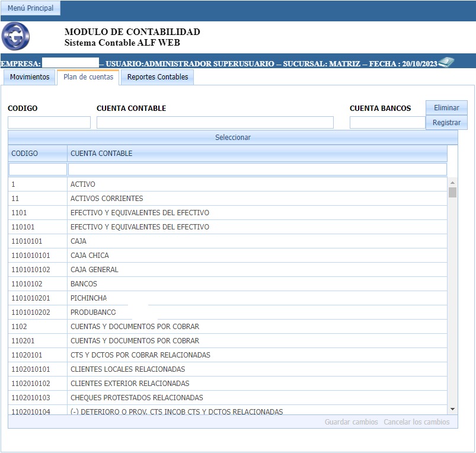This screenshot has height=453, width=476.
Task: Switch to the Movimientos tab
Action: (x=30, y=77)
